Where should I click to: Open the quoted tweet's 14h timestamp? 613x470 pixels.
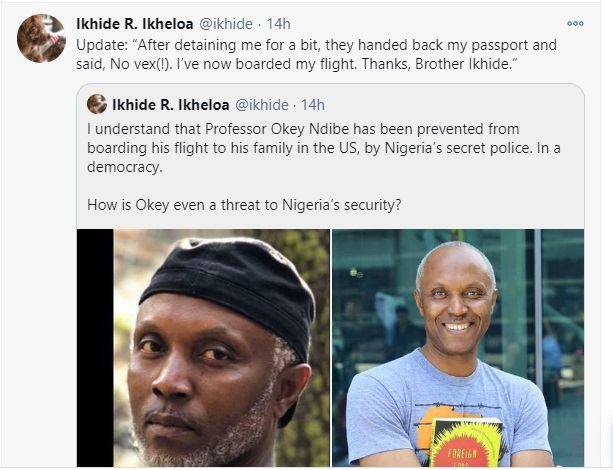(x=313, y=104)
